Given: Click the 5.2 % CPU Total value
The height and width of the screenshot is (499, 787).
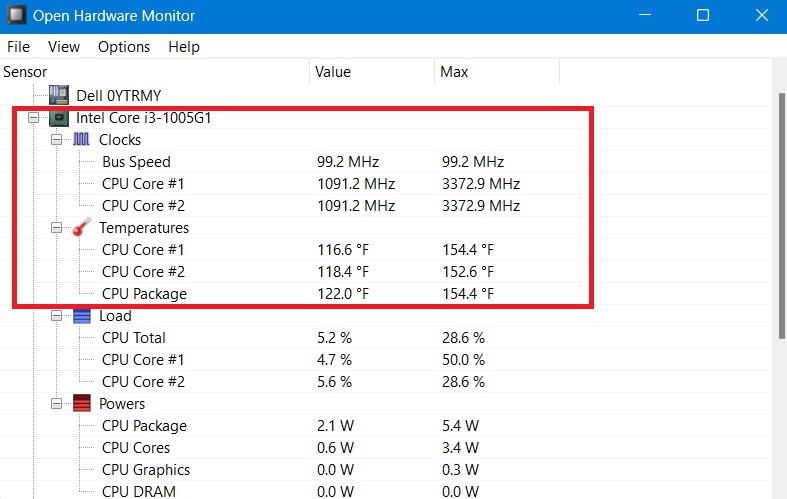Looking at the screenshot, I should click(x=334, y=338).
